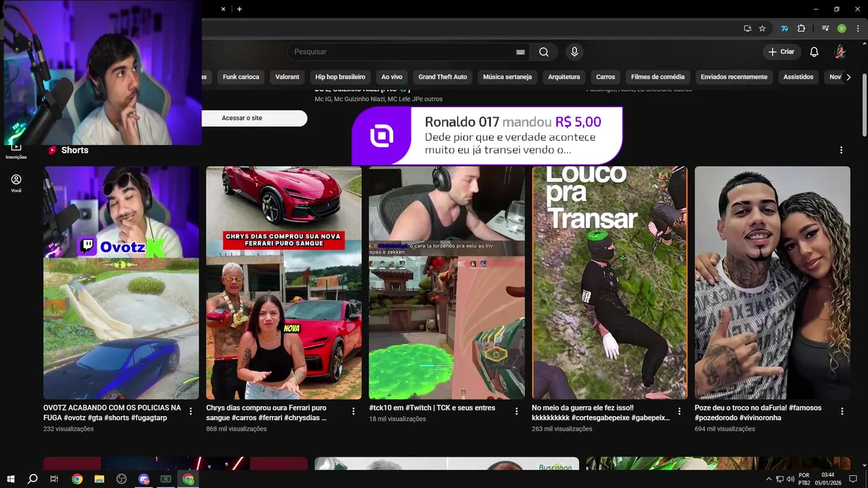Select the Grand Theft Auto chip
The image size is (868, 488).
[x=443, y=77]
